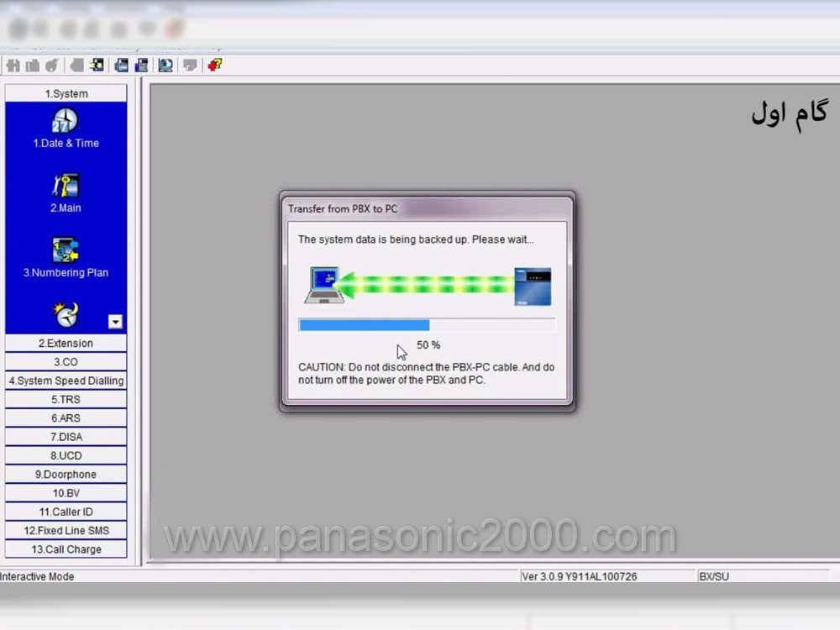Click the yellow arrow transfer toolbar icon
The image size is (840, 630).
tap(97, 66)
